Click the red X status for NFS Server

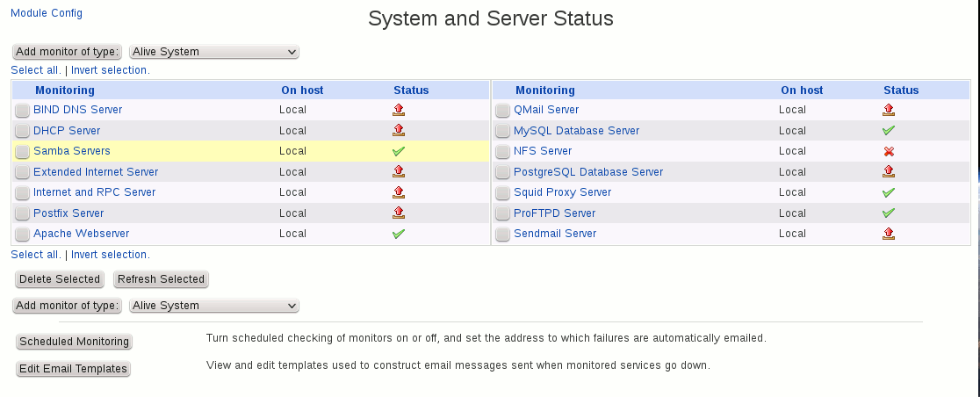point(889,151)
